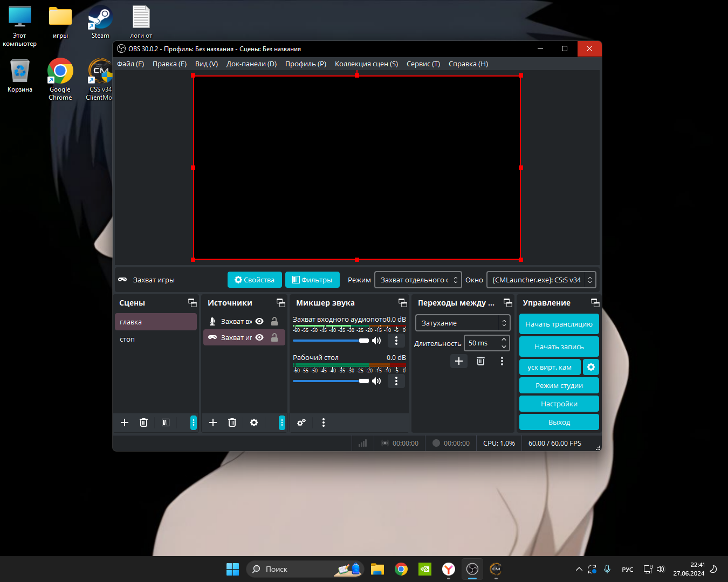Open the Коллекция сцен (S) menu
This screenshot has width=728, height=582.
366,64
